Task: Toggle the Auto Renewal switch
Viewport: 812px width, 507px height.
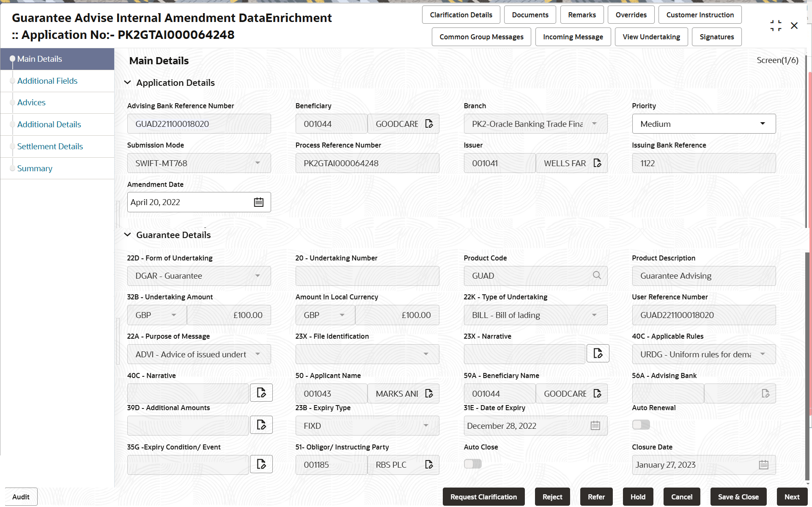Action: click(641, 425)
